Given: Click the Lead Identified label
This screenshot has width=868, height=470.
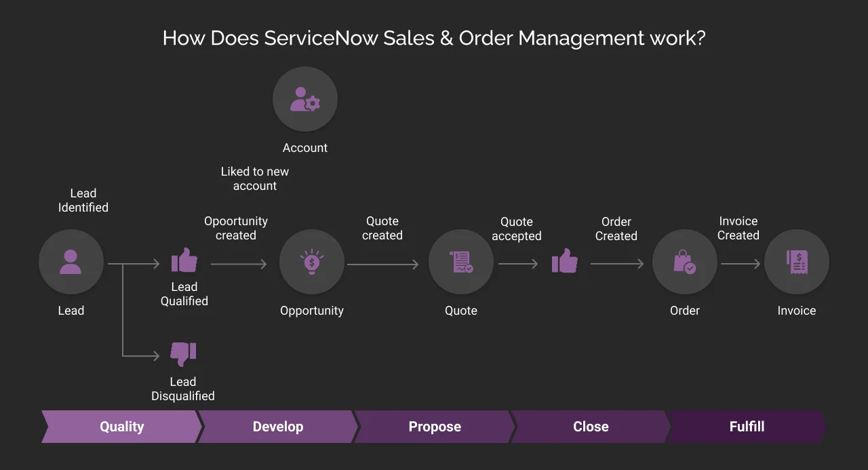Looking at the screenshot, I should [x=83, y=200].
